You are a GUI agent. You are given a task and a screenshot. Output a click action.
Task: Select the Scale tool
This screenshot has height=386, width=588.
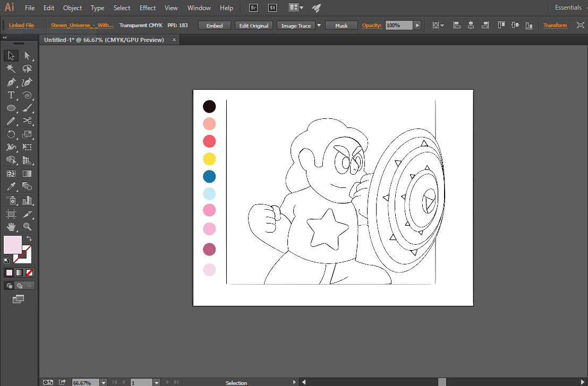[27, 134]
